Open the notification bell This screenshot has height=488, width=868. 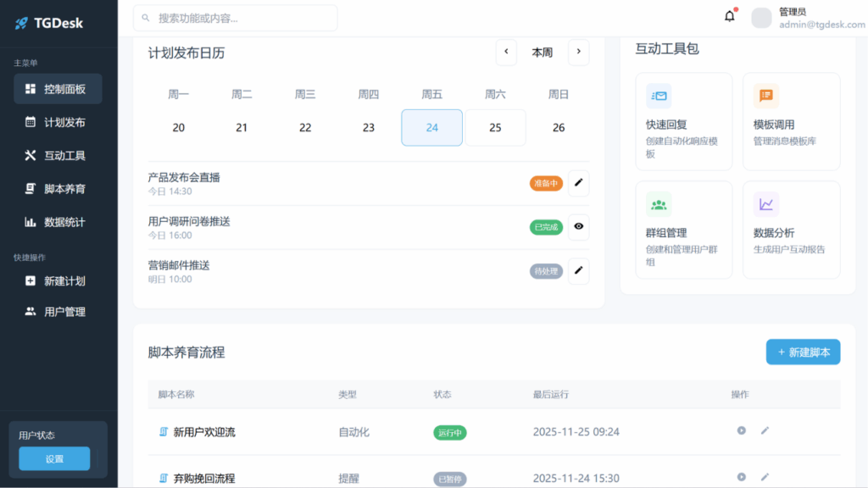pos(729,14)
